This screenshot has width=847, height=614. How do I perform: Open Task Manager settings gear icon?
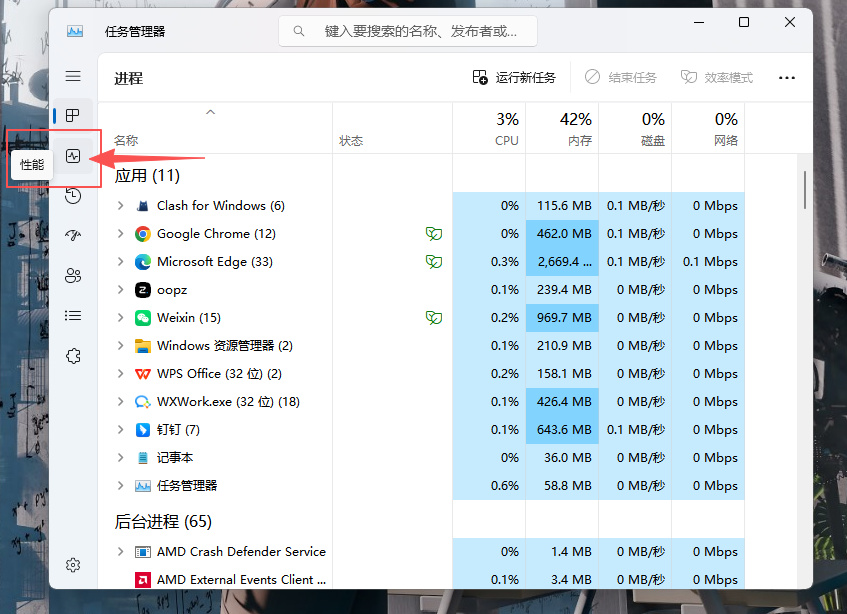(x=73, y=565)
